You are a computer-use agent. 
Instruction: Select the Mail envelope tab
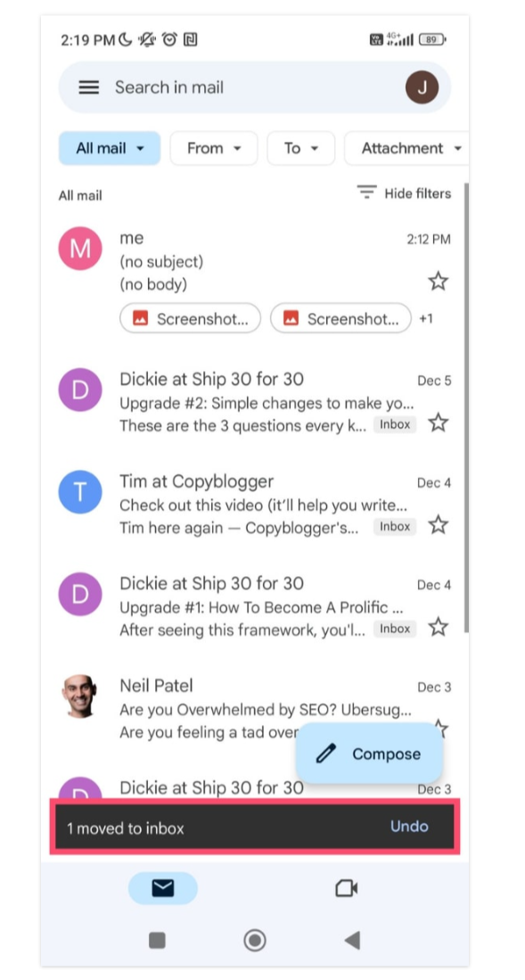(163, 888)
